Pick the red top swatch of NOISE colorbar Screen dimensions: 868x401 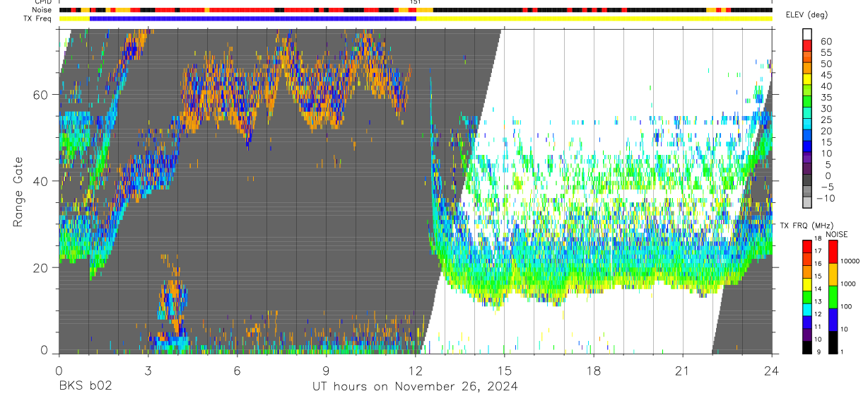(833, 251)
